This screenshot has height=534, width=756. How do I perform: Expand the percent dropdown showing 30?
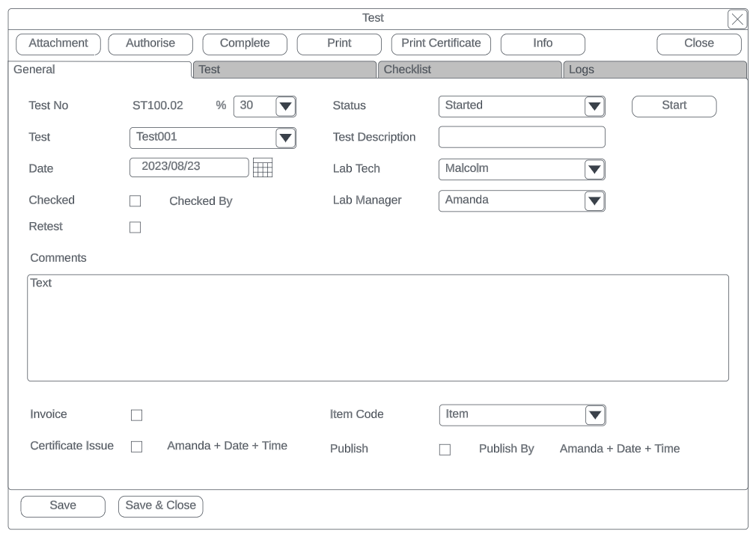pyautogui.click(x=286, y=106)
